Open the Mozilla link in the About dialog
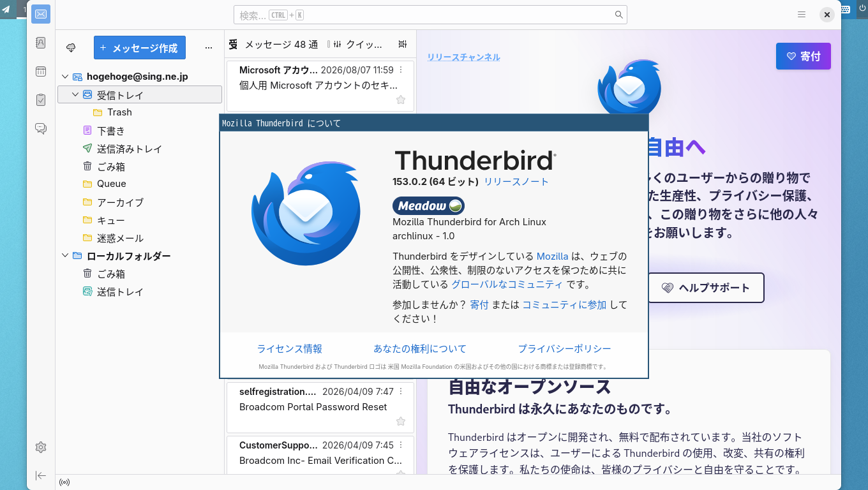Viewport: 868px width, 490px height. point(553,256)
